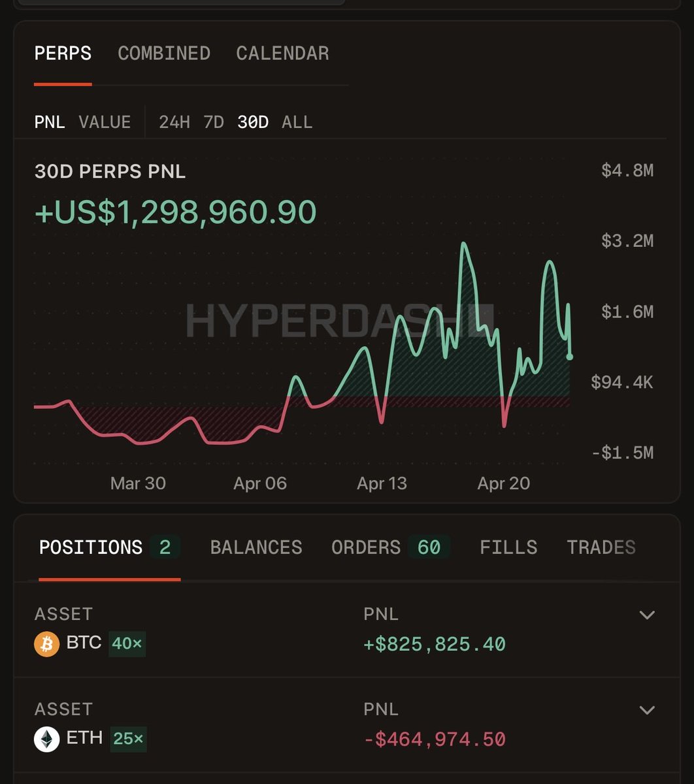Choose the 7D time range
The image size is (694, 784).
(214, 122)
